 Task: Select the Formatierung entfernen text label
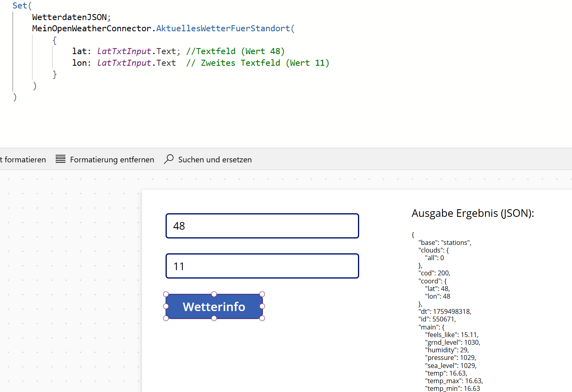click(x=112, y=160)
